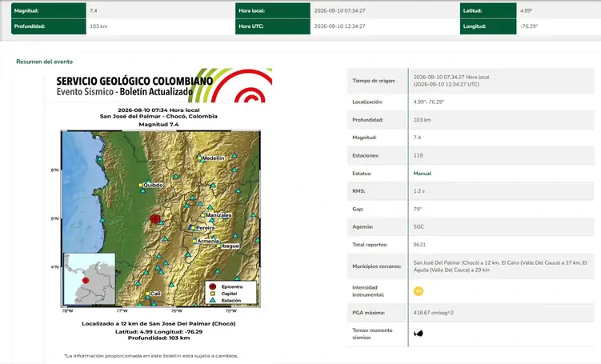Click the 7.4 magnitude value in the top bar
The height and width of the screenshot is (364, 601).
click(93, 10)
